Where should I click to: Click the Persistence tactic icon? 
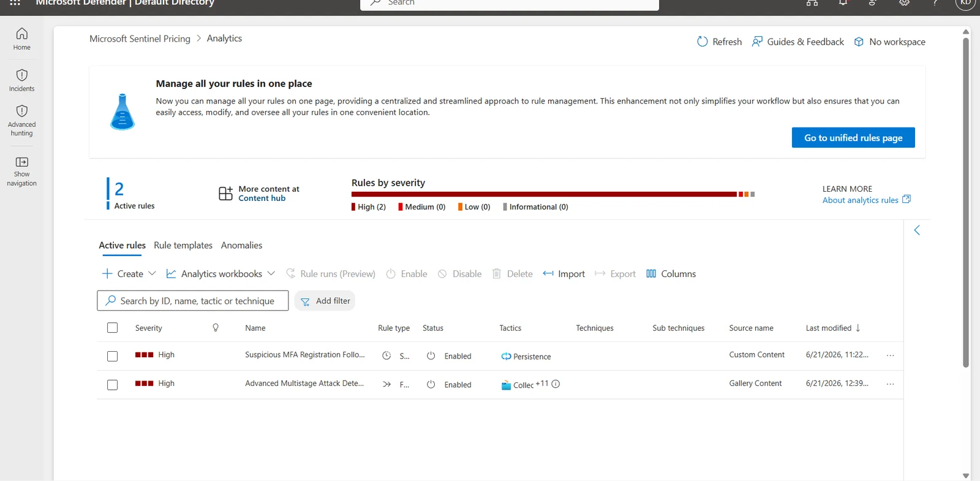506,357
